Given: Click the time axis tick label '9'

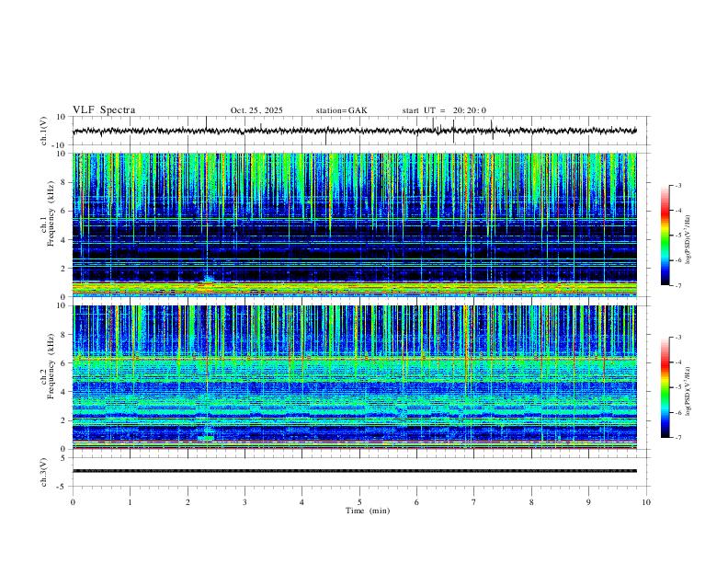Looking at the screenshot, I should pos(588,502).
